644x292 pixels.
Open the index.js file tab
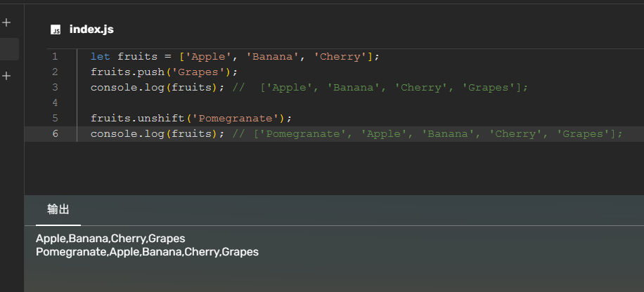[x=91, y=29]
